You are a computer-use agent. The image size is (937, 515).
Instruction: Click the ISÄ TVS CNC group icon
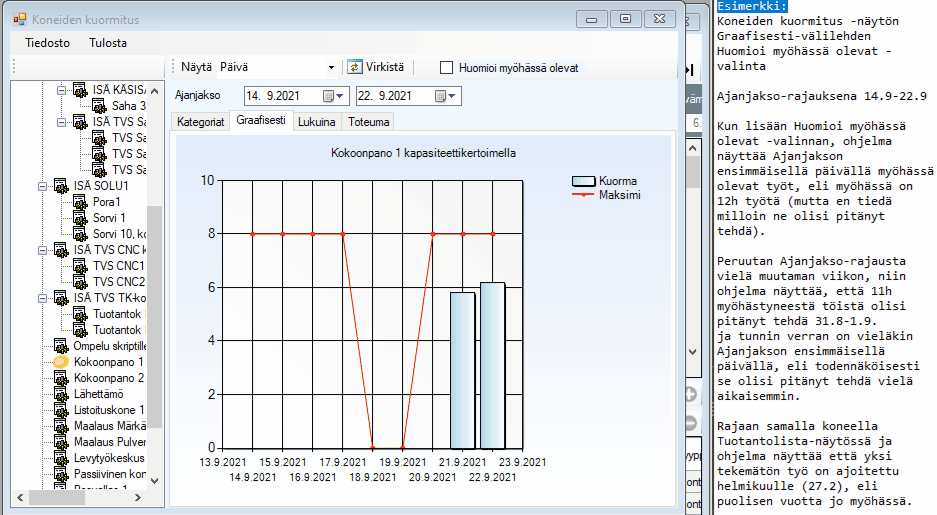[x=62, y=250]
